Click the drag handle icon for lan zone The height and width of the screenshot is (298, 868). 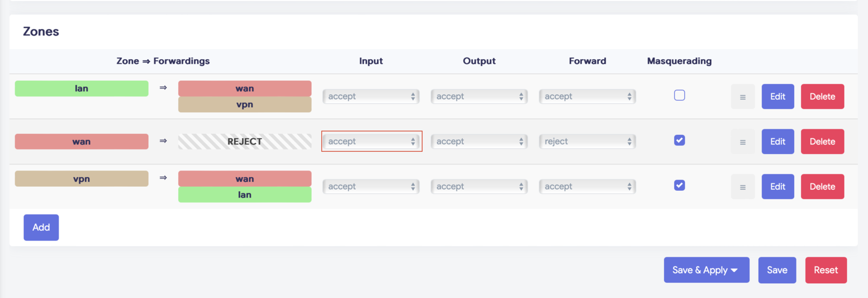pyautogui.click(x=742, y=97)
